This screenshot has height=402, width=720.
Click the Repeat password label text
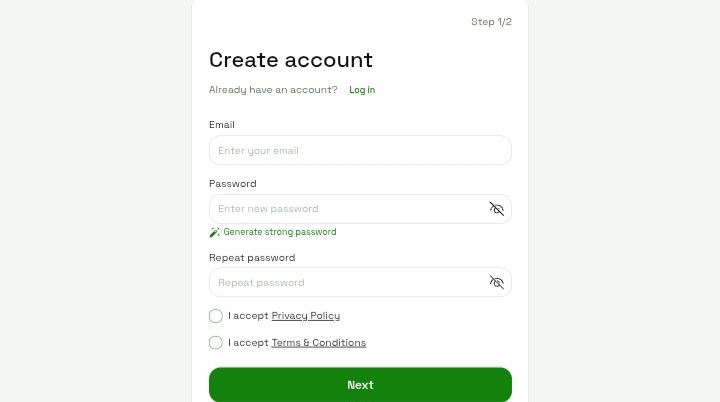click(252, 258)
